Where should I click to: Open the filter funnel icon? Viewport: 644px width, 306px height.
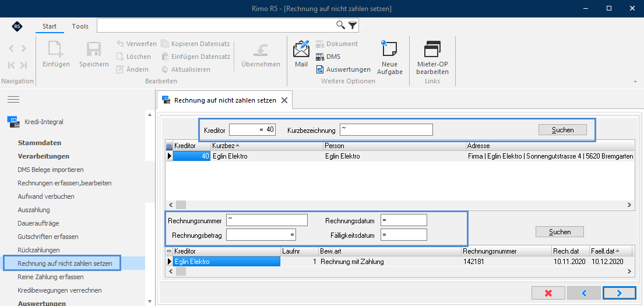pyautogui.click(x=353, y=25)
